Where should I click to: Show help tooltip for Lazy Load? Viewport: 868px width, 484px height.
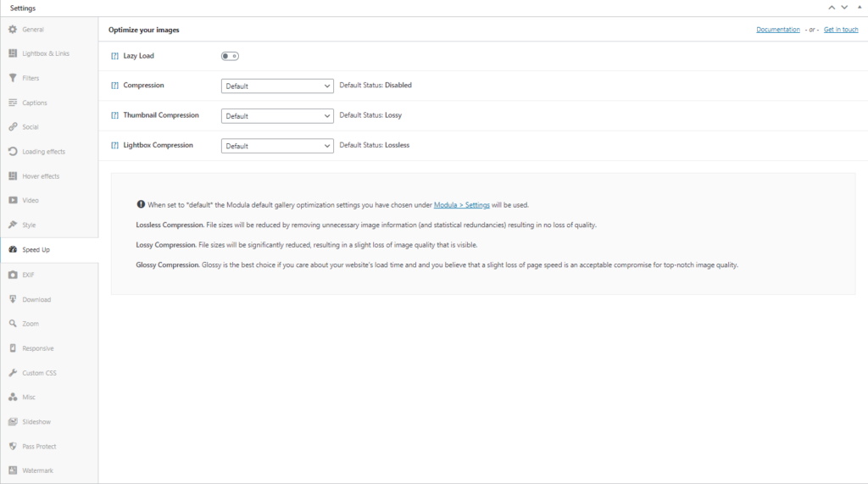click(x=114, y=56)
